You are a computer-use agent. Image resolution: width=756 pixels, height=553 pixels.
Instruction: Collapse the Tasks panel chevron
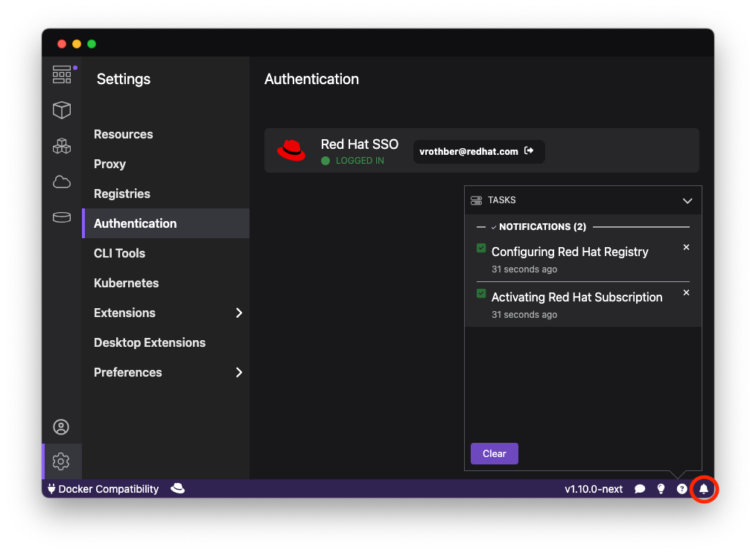687,201
